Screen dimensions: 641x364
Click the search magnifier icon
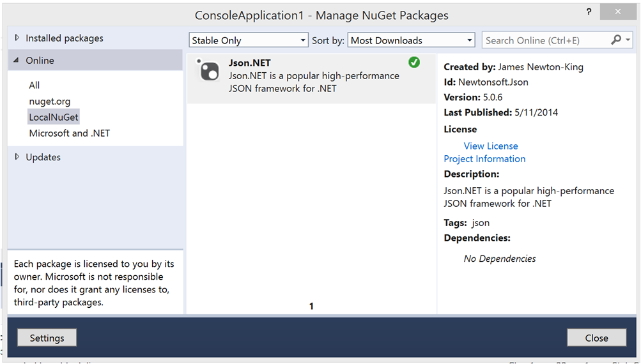(615, 40)
